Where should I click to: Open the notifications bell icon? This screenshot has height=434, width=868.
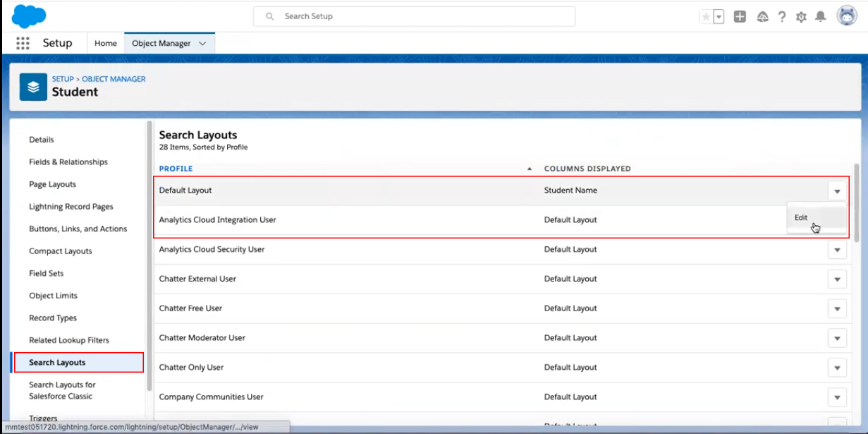point(821,17)
